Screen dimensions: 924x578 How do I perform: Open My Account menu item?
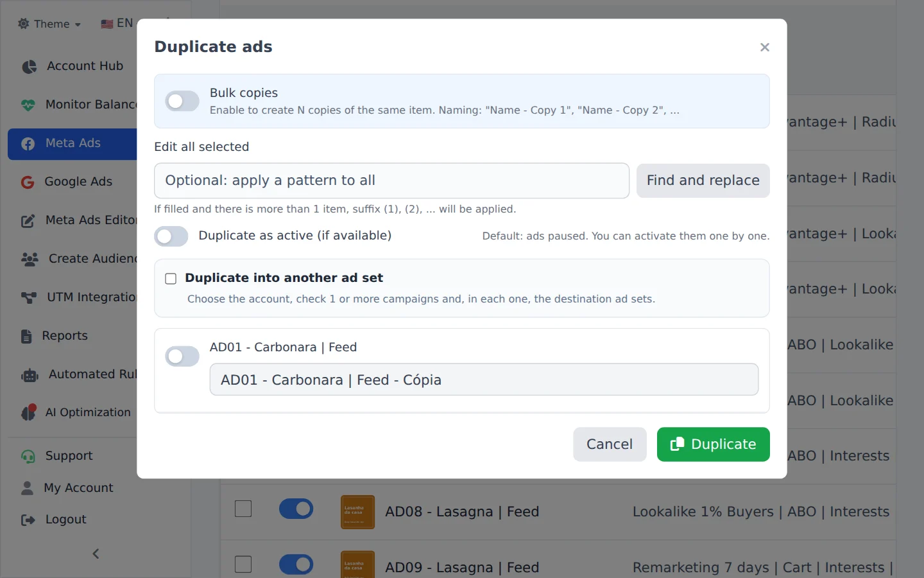coord(68,488)
